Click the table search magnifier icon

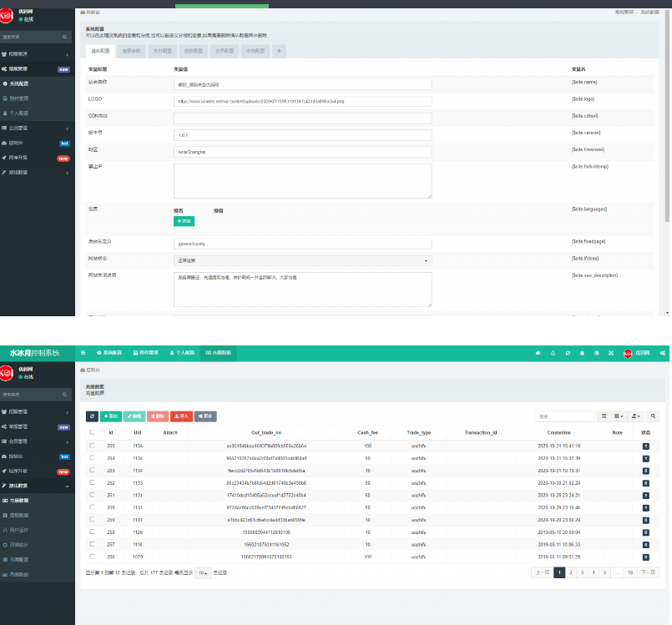coord(653,416)
